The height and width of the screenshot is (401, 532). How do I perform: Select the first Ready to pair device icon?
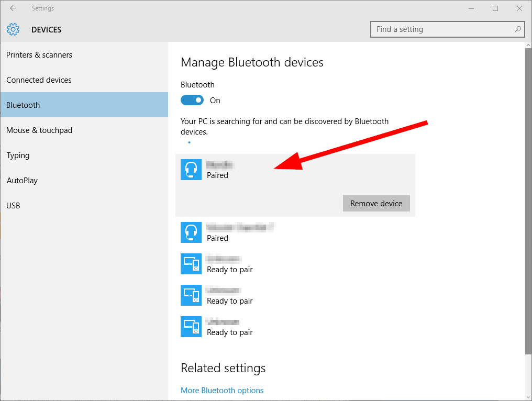191,264
